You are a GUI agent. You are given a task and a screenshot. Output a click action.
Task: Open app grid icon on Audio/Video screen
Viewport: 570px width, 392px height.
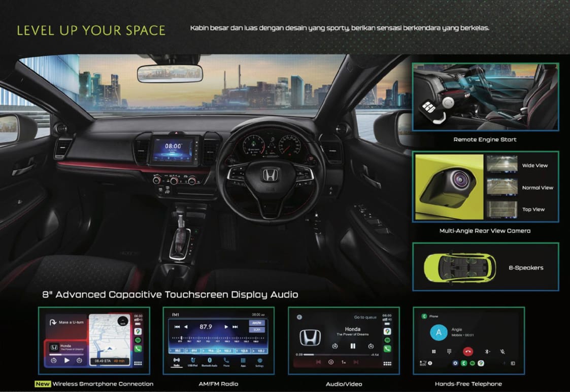(387, 363)
